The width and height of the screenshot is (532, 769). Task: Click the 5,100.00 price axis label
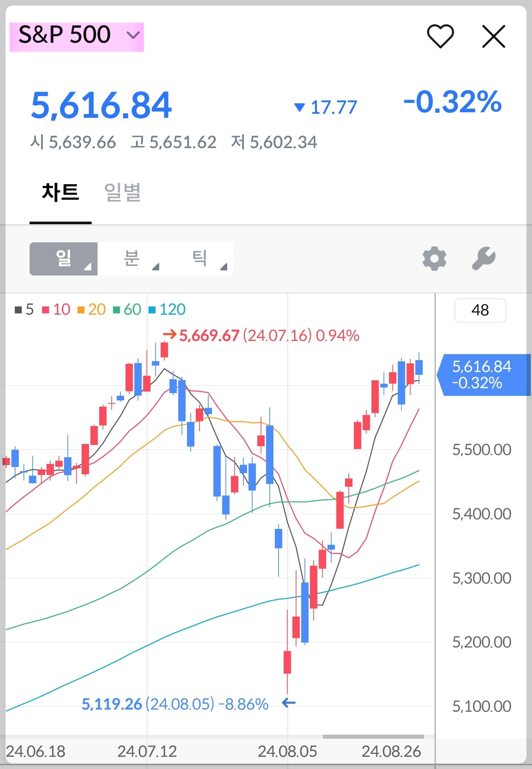[x=482, y=706]
